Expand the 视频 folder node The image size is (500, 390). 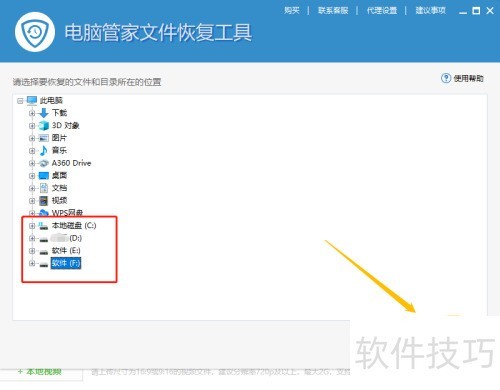[x=32, y=201]
